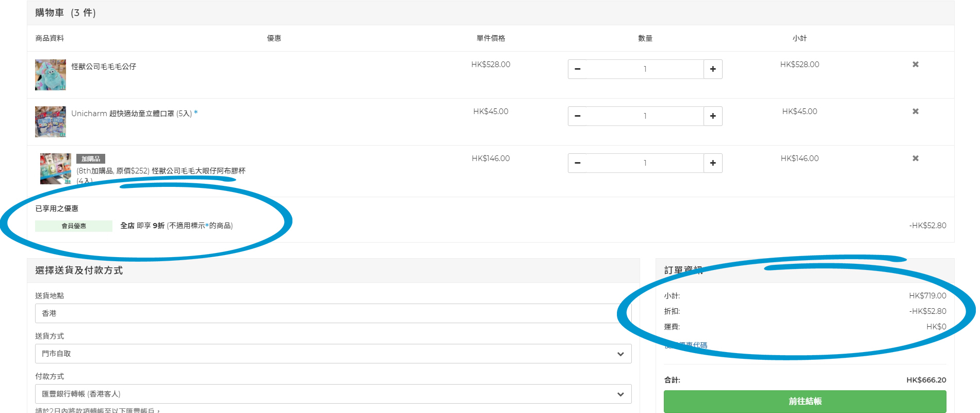Click the 怪獸公司毛毛毛公仔 product name

104,67
